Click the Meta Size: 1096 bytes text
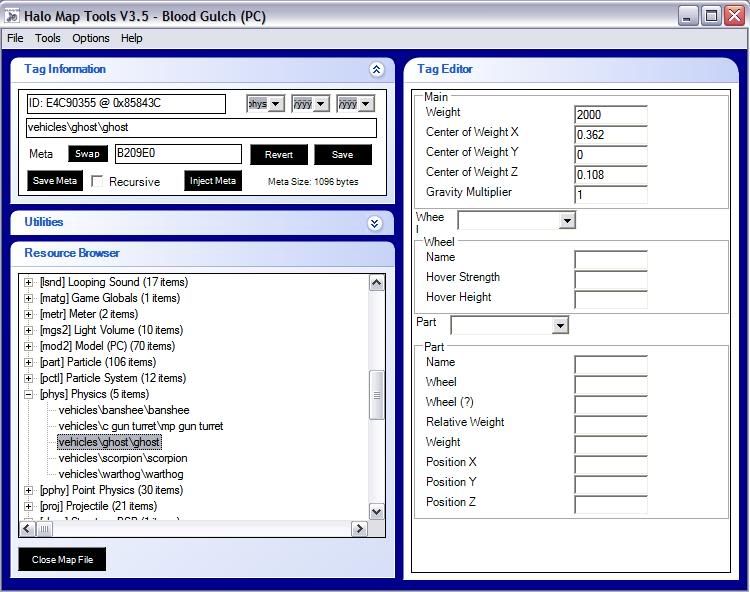750x592 pixels. click(313, 182)
